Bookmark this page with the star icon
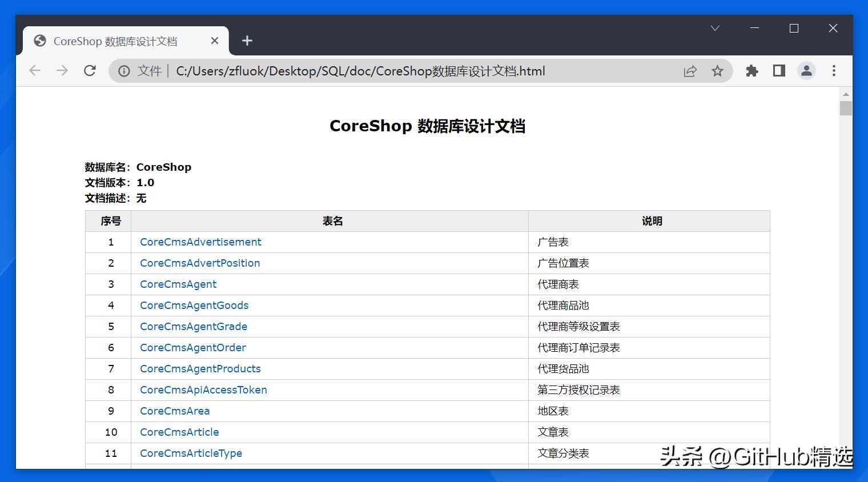 717,71
